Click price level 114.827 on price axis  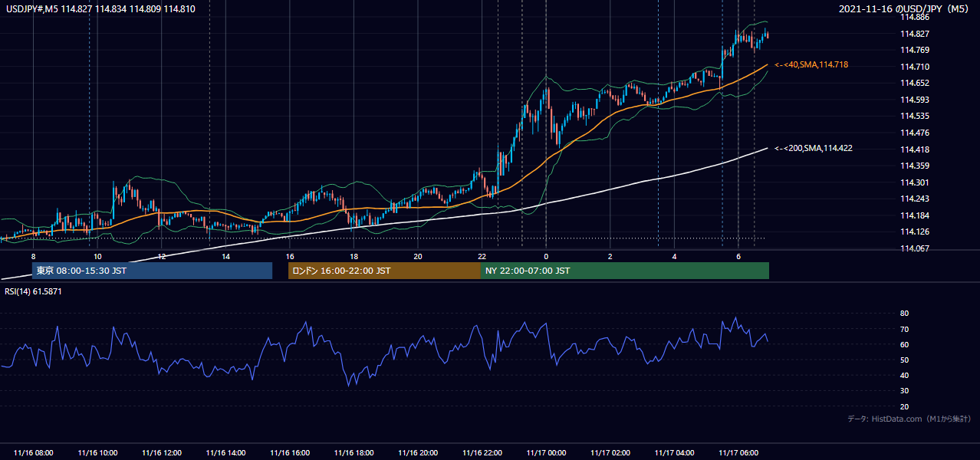coord(915,34)
